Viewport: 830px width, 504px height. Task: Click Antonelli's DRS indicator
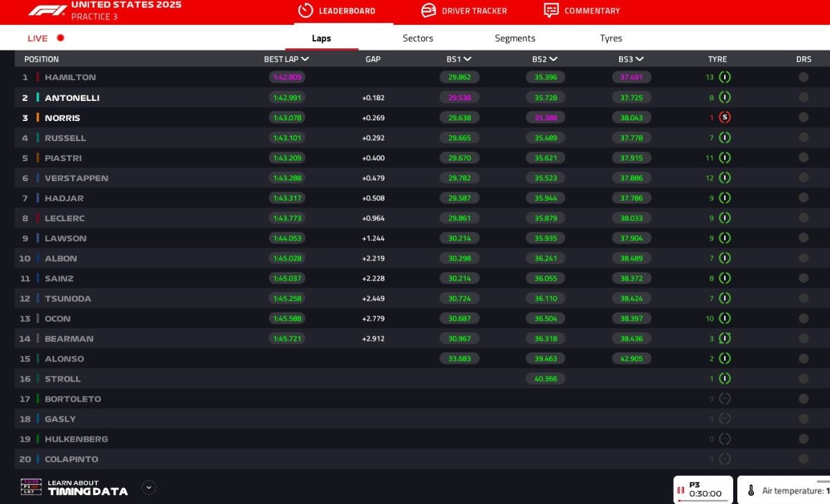click(803, 97)
